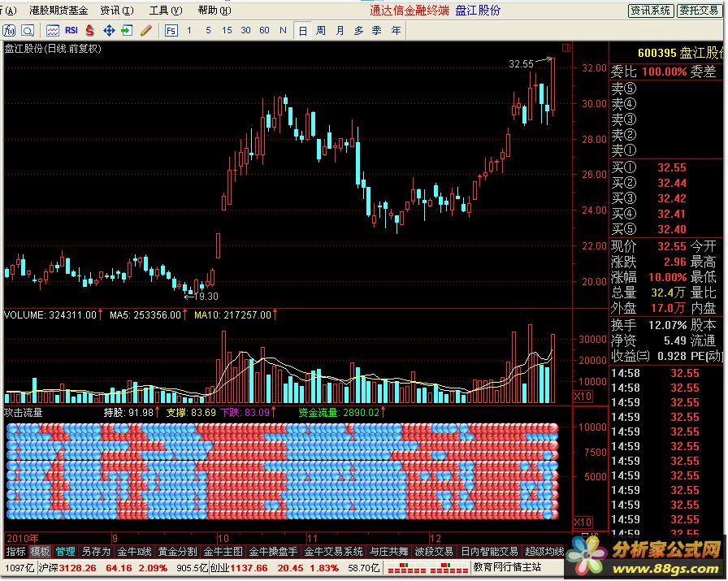Viewport: 728px width, 581px height.
Task: Select the 金牛主图 template tab
Action: tap(223, 552)
